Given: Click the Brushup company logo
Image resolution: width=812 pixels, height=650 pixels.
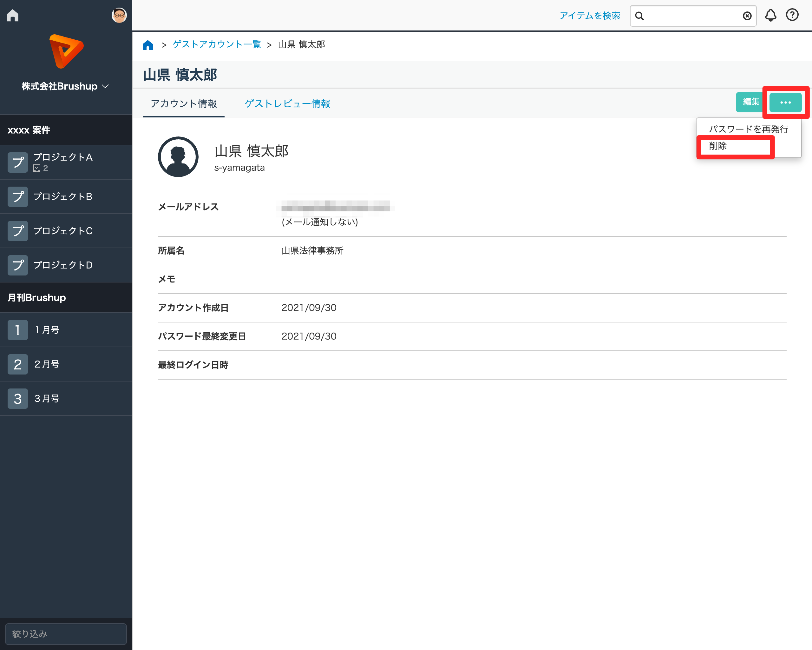Looking at the screenshot, I should click(66, 51).
